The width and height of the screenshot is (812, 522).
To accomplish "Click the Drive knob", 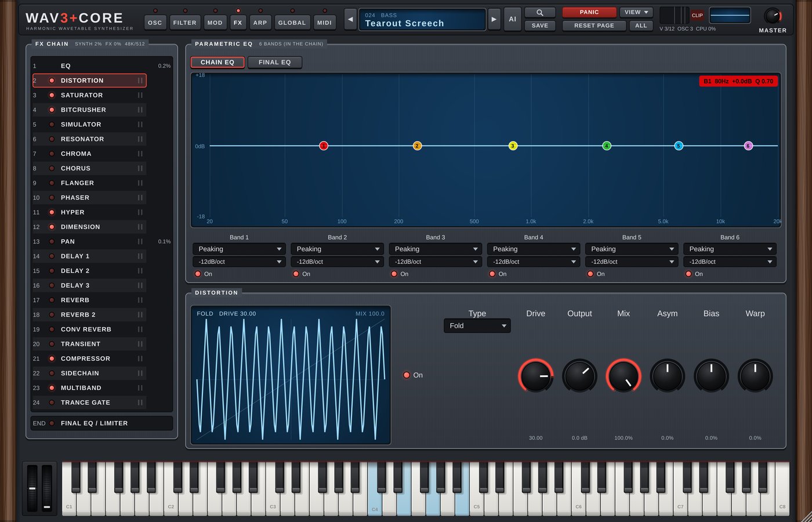I will click(x=535, y=375).
